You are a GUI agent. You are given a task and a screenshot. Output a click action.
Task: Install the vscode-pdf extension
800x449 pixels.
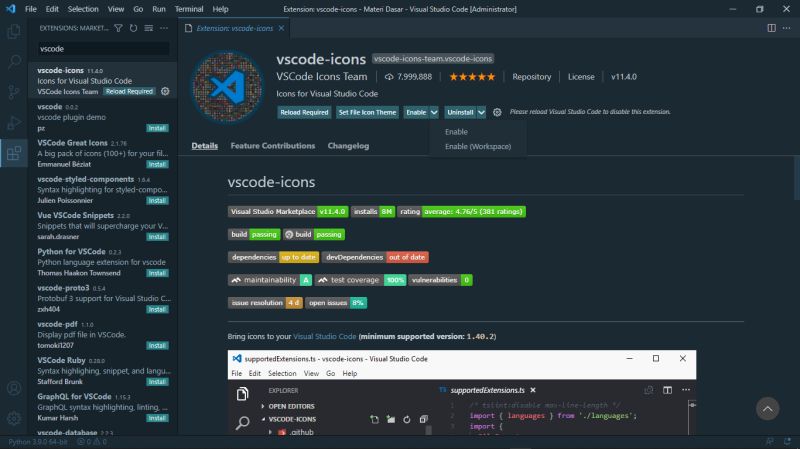click(157, 345)
